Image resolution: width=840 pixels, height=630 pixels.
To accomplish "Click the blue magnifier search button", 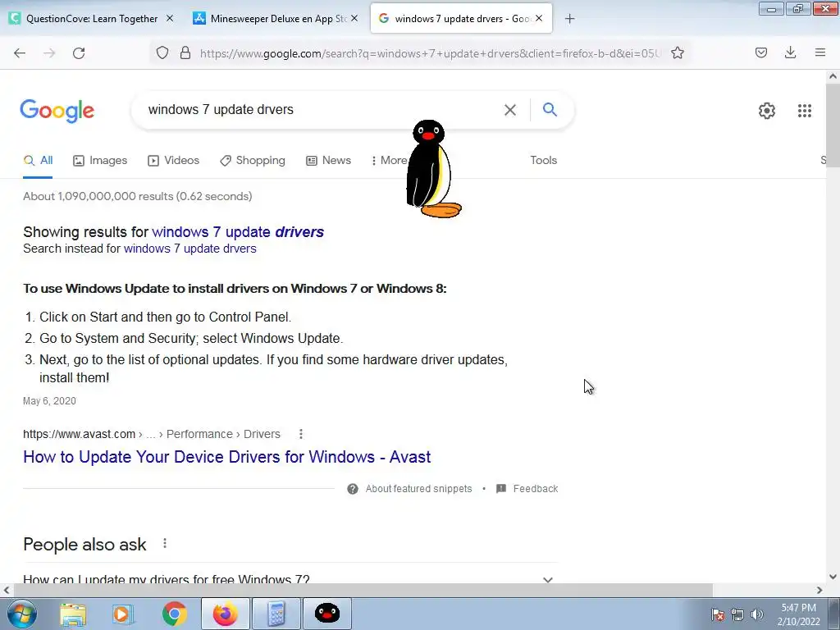I will pyautogui.click(x=550, y=109).
